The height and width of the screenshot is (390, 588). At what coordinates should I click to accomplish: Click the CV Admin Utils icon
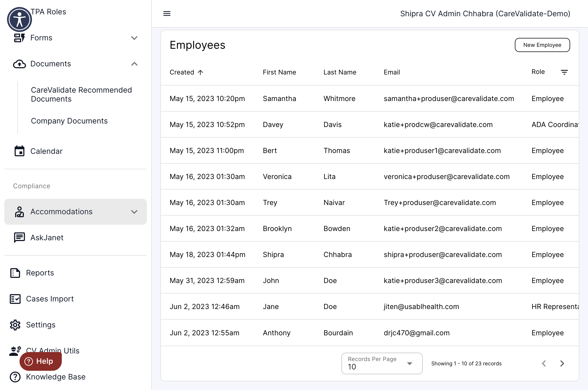pos(15,351)
